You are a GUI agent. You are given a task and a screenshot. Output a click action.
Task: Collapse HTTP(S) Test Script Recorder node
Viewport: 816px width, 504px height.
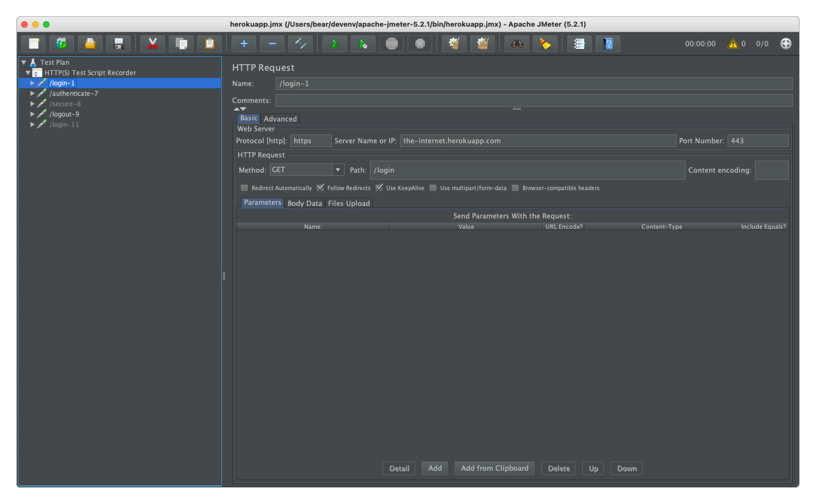click(28, 72)
